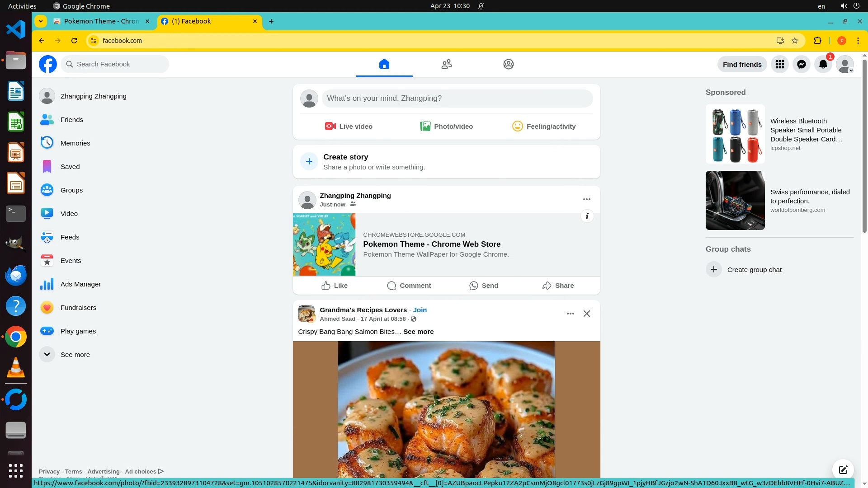The image size is (868, 488).
Task: Bookmark this page with star icon
Action: [795, 41]
